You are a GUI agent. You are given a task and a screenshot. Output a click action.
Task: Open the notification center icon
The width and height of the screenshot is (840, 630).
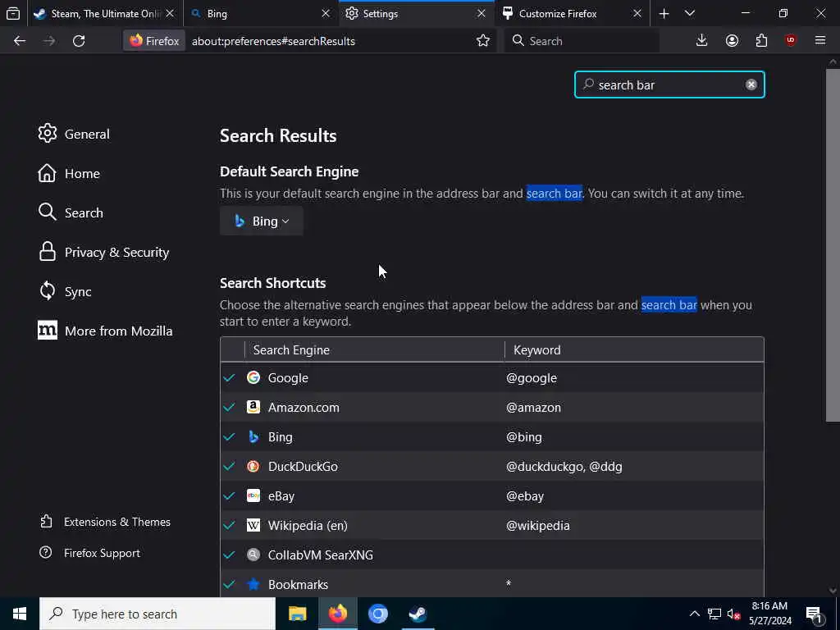[815, 614]
